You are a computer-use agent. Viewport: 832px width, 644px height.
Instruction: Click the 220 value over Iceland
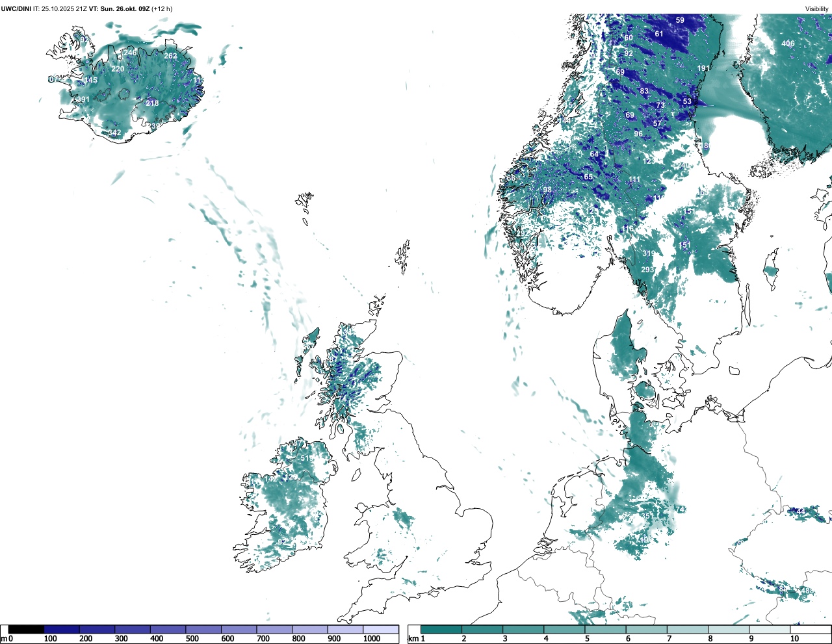[x=118, y=69]
